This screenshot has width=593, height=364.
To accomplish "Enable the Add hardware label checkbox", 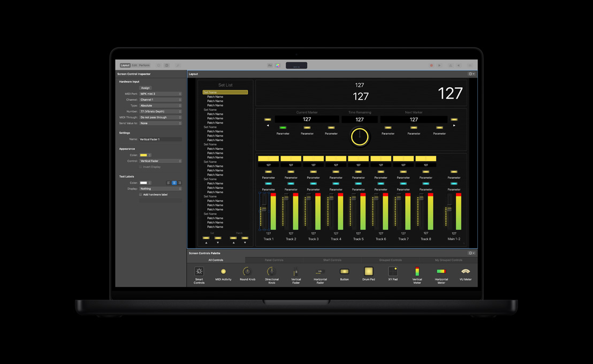I will pos(141,194).
